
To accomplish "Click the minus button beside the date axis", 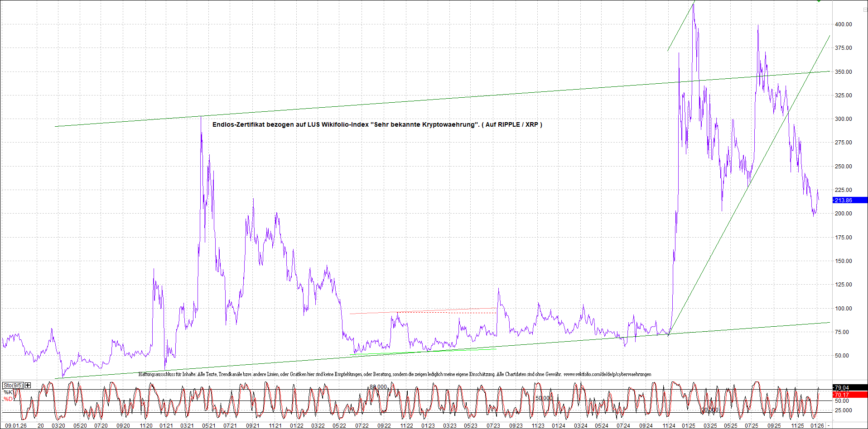I will click(829, 425).
